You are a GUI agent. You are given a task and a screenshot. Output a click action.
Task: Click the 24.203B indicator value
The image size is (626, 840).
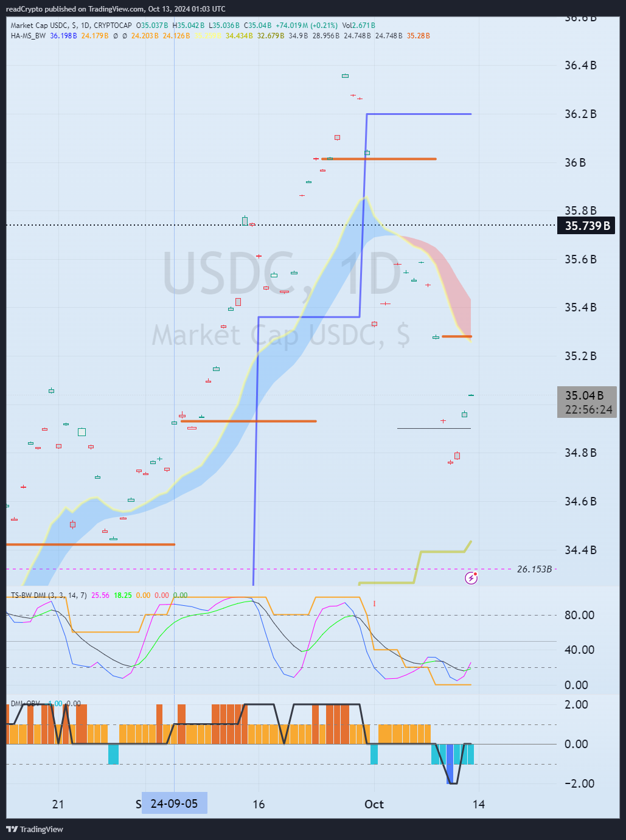click(145, 36)
